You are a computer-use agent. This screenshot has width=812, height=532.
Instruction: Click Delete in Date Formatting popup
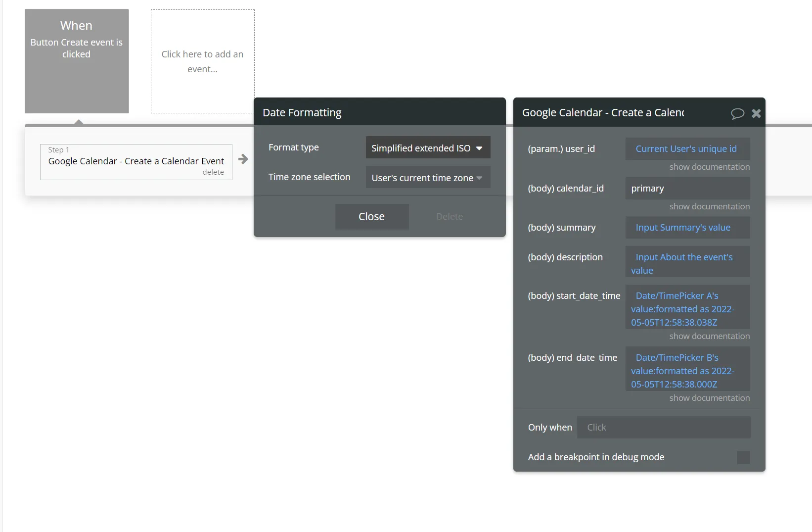tap(449, 217)
